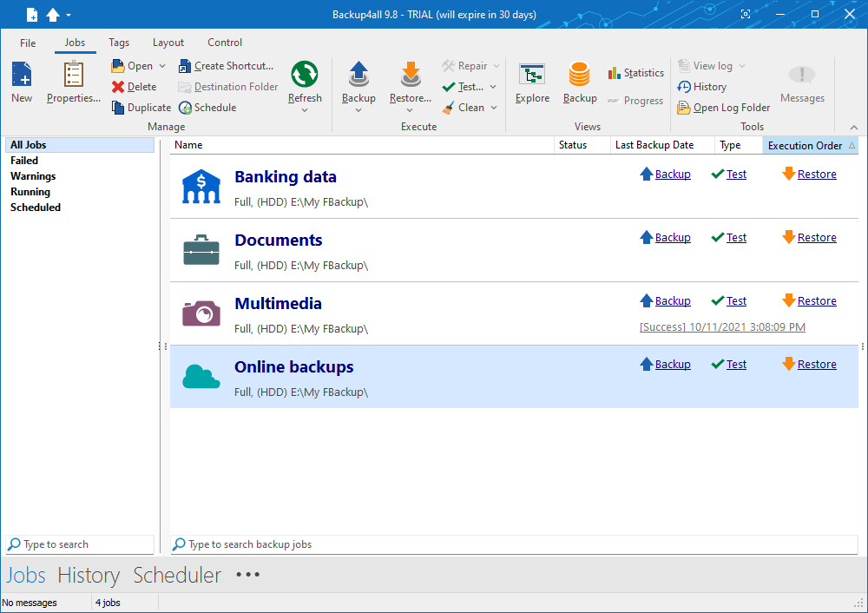The image size is (868, 613).
Task: Duplicate the selected job
Action: [141, 108]
